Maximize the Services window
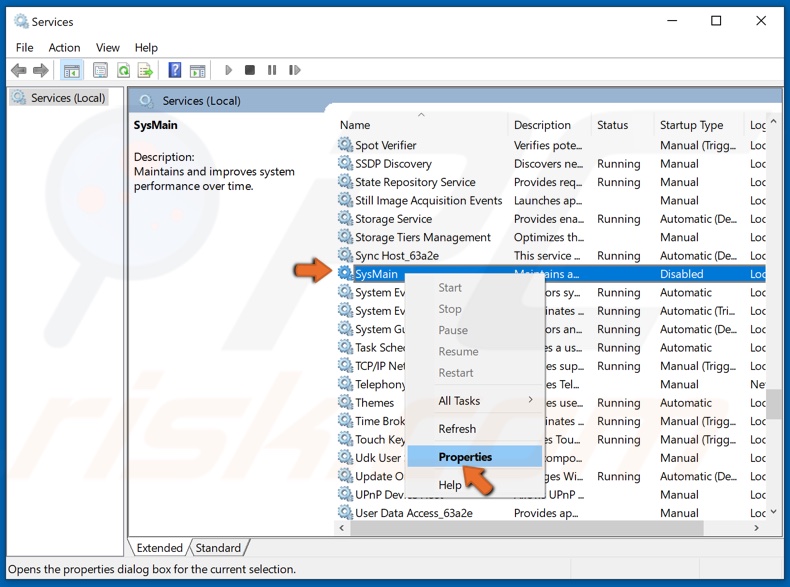 point(716,21)
